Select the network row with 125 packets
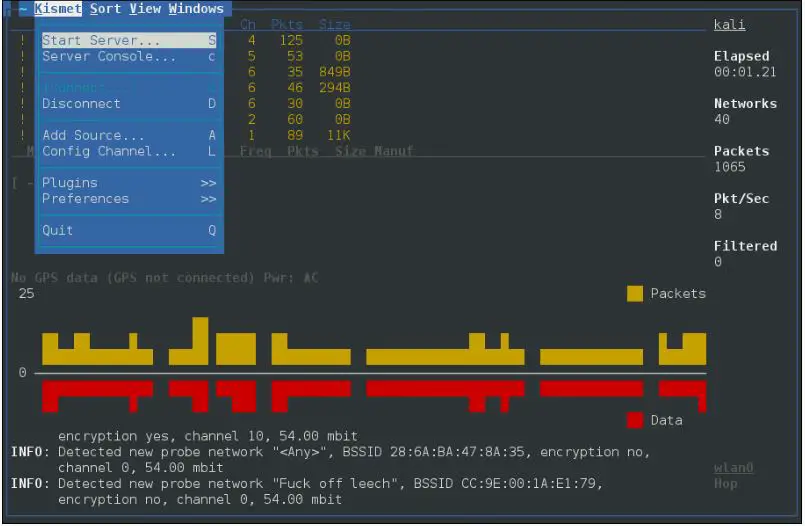 290,41
